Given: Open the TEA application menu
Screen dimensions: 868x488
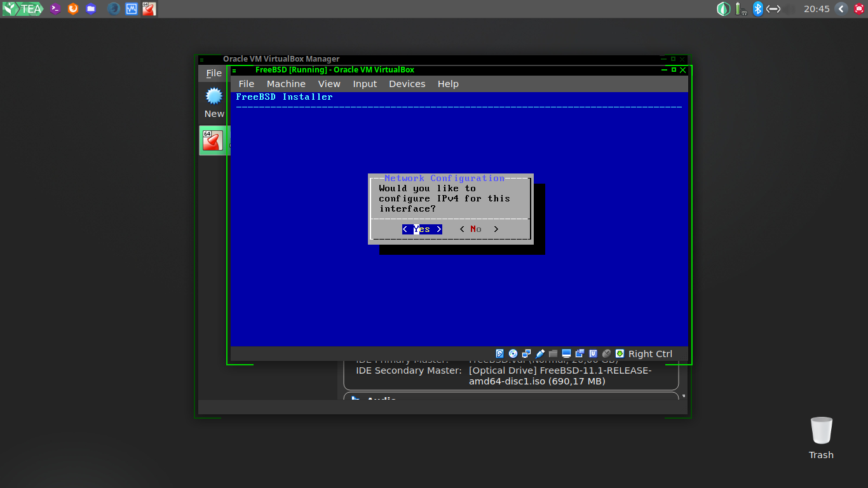Looking at the screenshot, I should (x=23, y=9).
